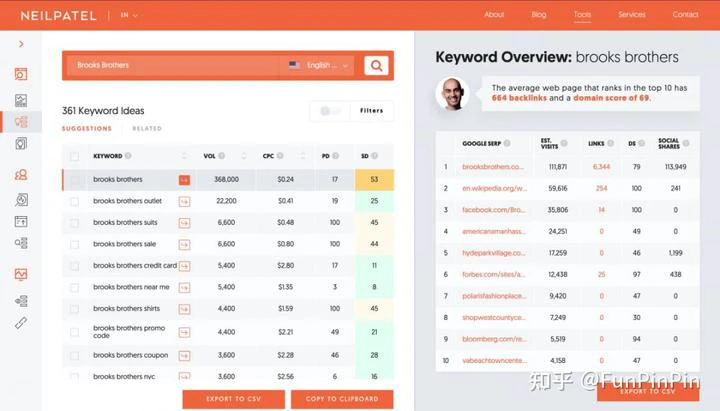Switch to the Suggestions tab
The image size is (720, 411).
pos(87,129)
